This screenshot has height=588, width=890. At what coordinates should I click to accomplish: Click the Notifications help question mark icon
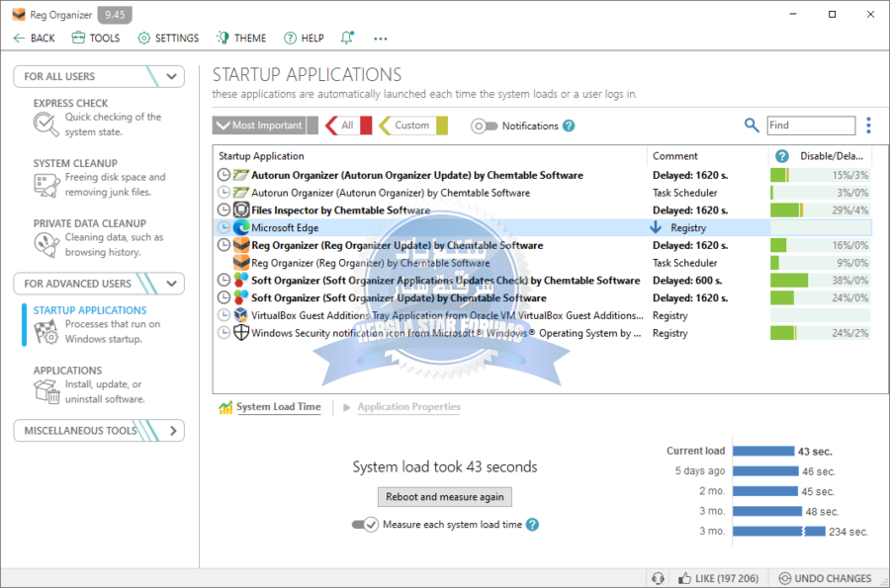(569, 126)
